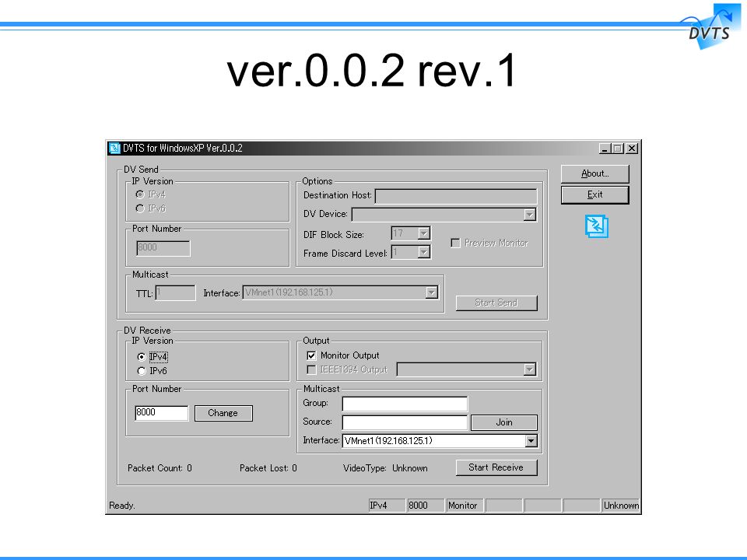The width and height of the screenshot is (747, 560).
Task: Click the 8000 status bar cell
Action: click(426, 506)
